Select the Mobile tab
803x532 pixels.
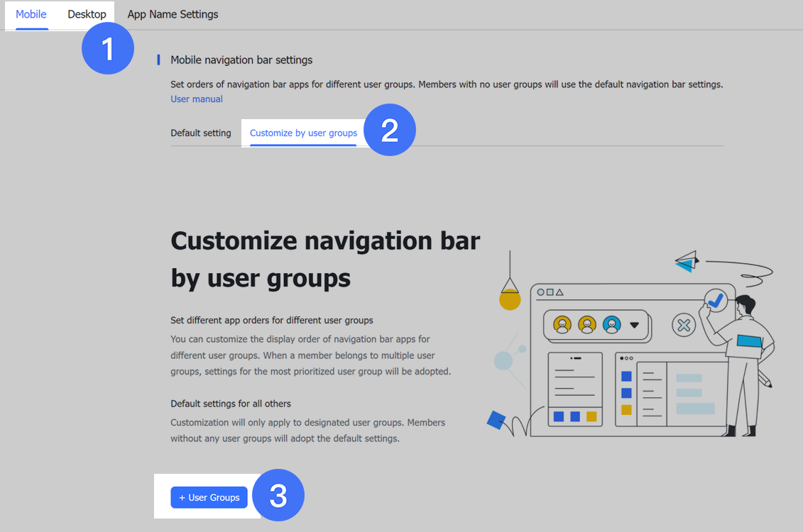(x=31, y=13)
